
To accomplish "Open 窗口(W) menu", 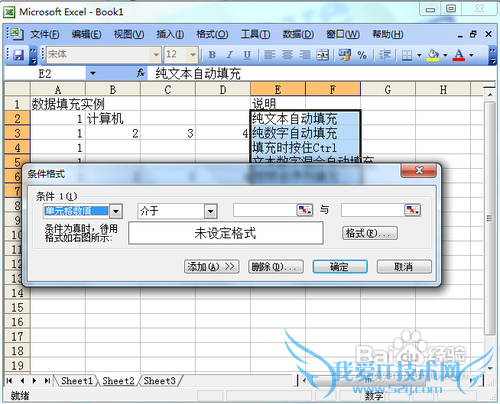I will click(343, 34).
